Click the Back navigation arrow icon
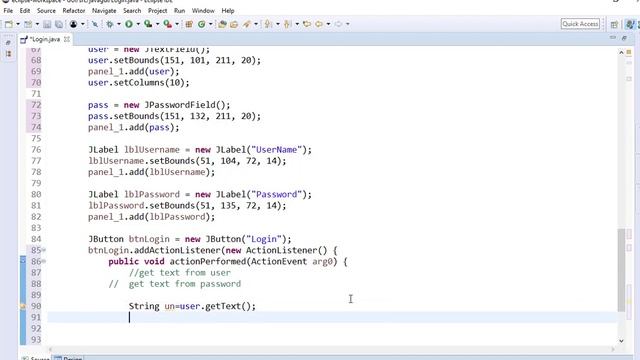Image resolution: width=640 pixels, height=360 pixels. [x=319, y=24]
